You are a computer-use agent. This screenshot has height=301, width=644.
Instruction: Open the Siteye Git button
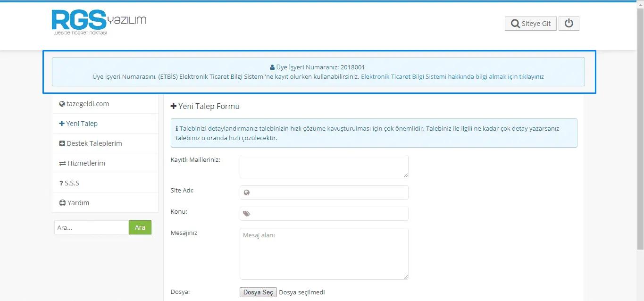coord(530,24)
